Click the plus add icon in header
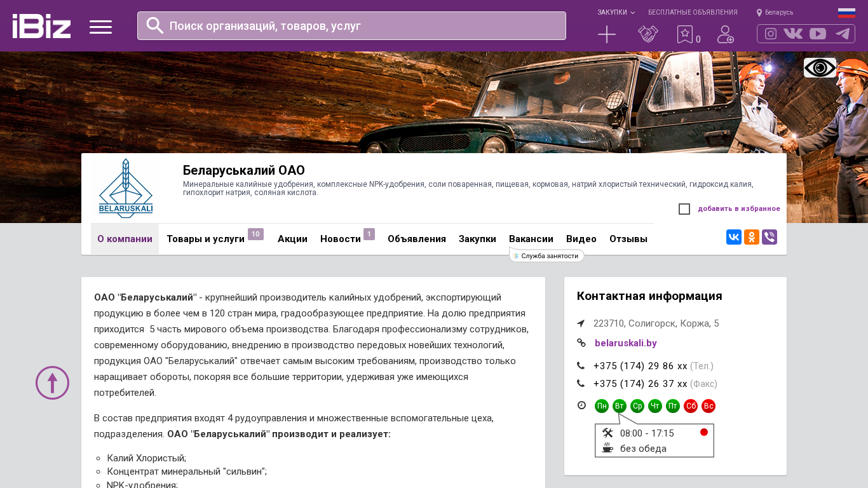This screenshot has width=868, height=488. point(607,34)
